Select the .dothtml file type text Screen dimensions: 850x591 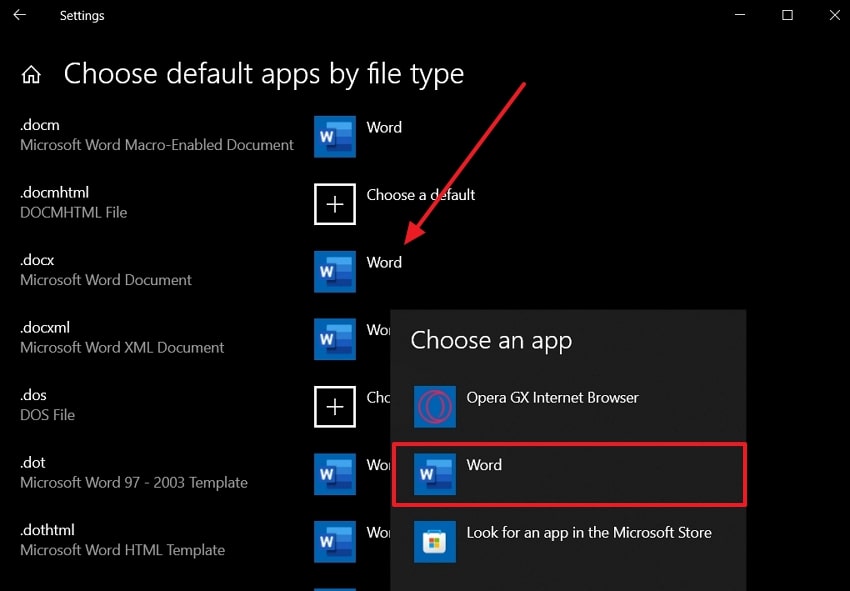tap(47, 530)
